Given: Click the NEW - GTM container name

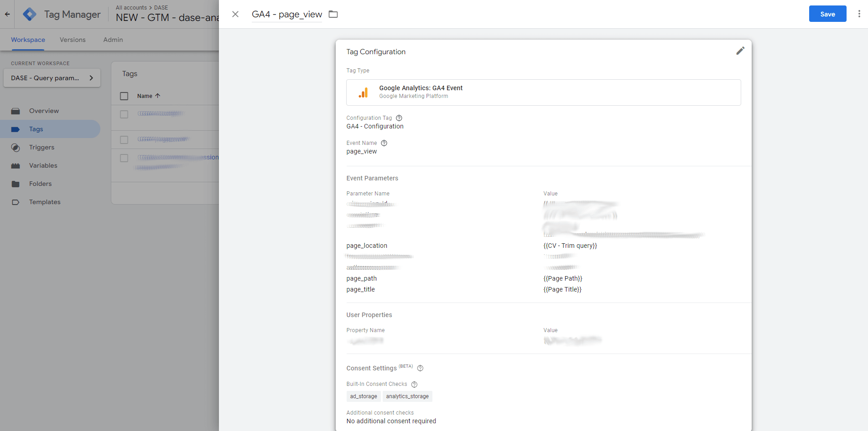Looking at the screenshot, I should tap(167, 18).
